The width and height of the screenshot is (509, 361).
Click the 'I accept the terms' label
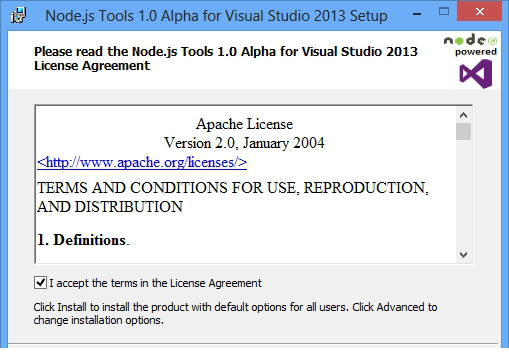tap(155, 283)
